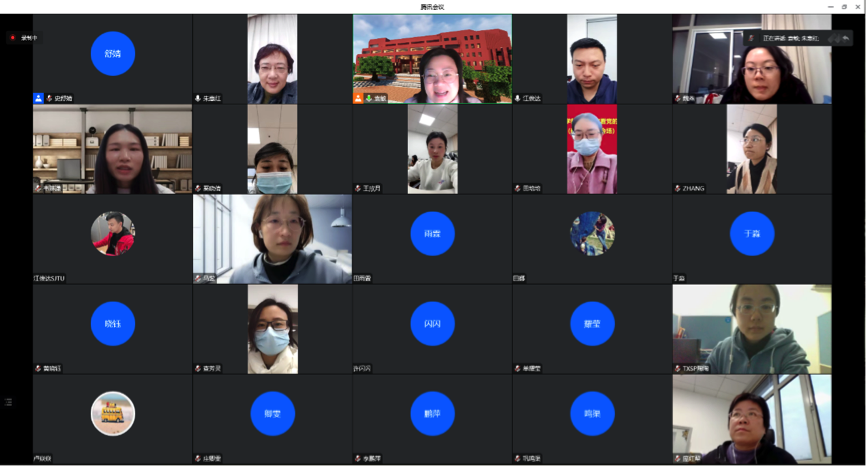This screenshot has width=866, height=466.
Task: Select the 鹏萍 blue avatar circle
Action: click(x=432, y=414)
